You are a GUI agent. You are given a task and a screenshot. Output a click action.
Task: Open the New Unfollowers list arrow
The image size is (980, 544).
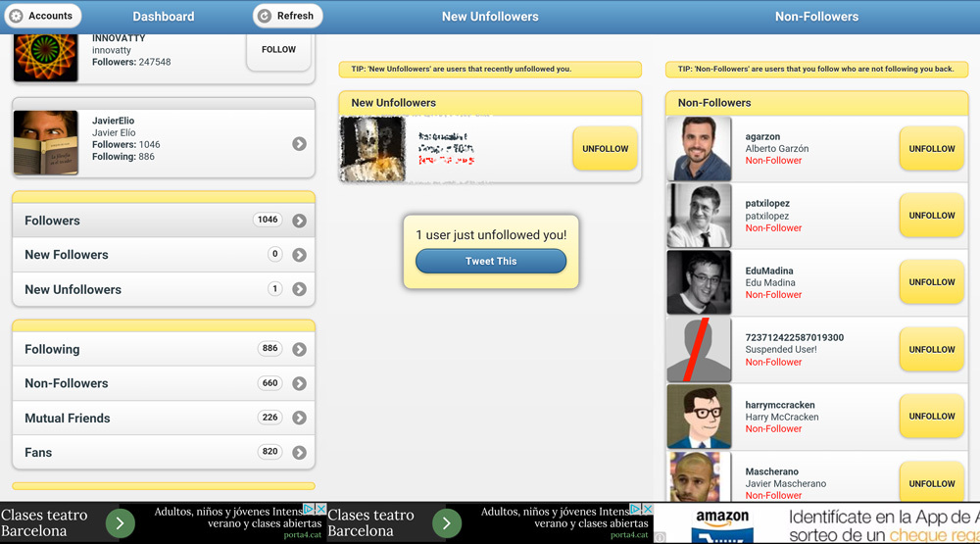tap(299, 289)
